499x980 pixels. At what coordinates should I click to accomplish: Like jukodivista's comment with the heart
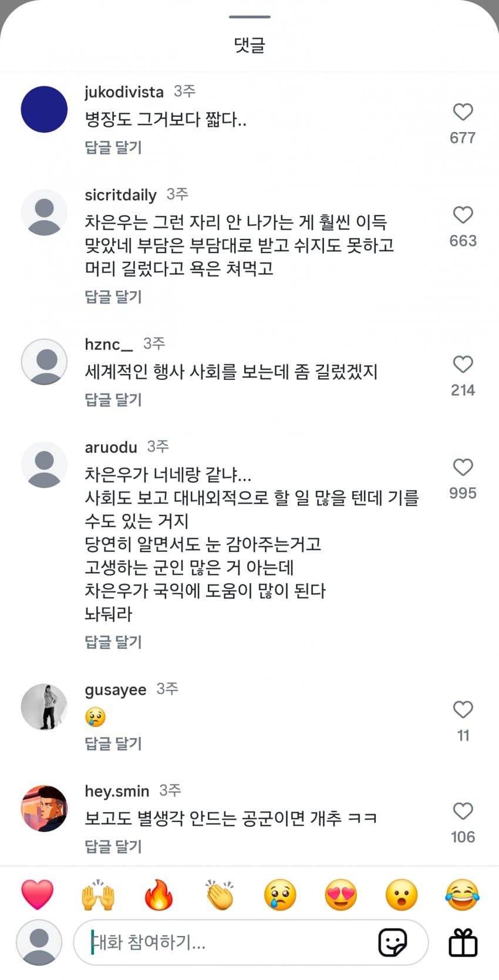click(x=463, y=112)
